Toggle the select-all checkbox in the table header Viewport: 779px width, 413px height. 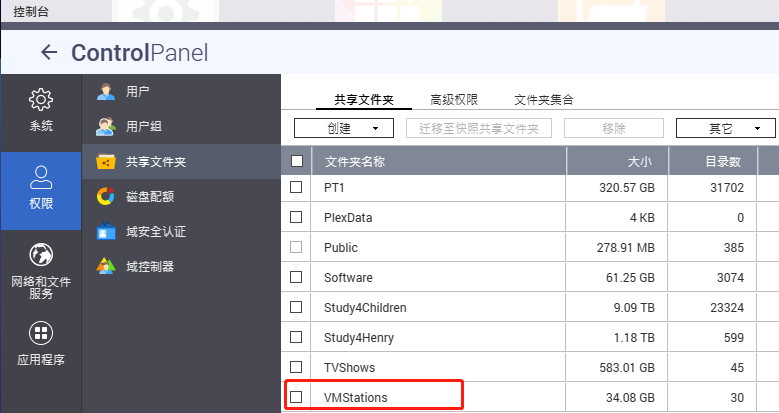297,161
